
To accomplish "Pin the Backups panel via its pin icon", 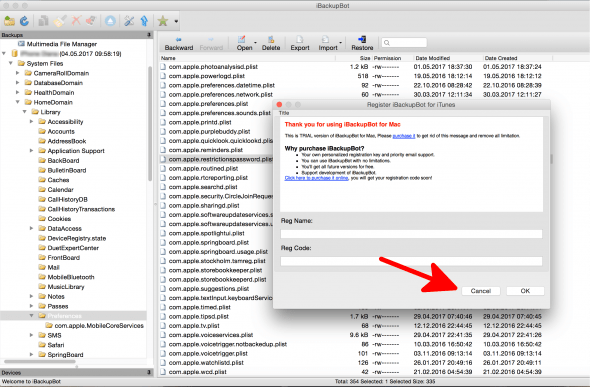I will point(149,35).
